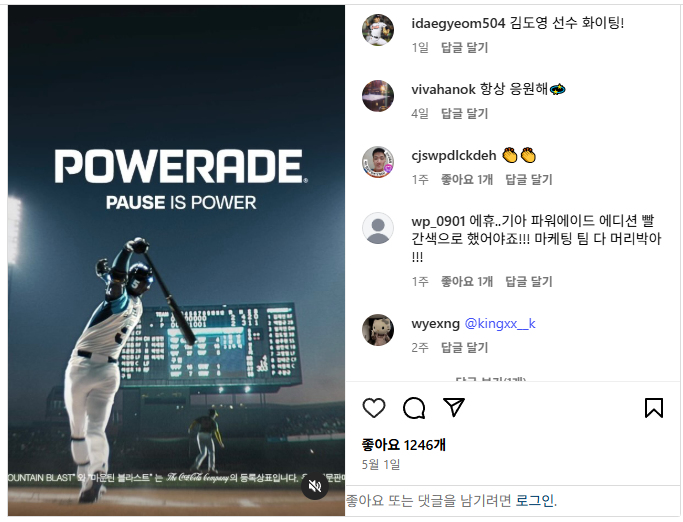Open cjswpdlckdeh profile avatar
683x522 pixels.
[378, 162]
